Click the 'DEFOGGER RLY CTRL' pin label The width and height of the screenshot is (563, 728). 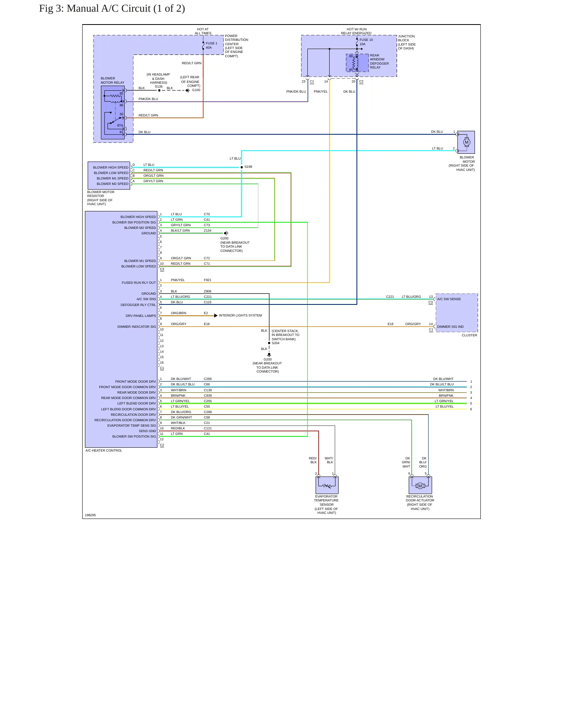click(138, 305)
